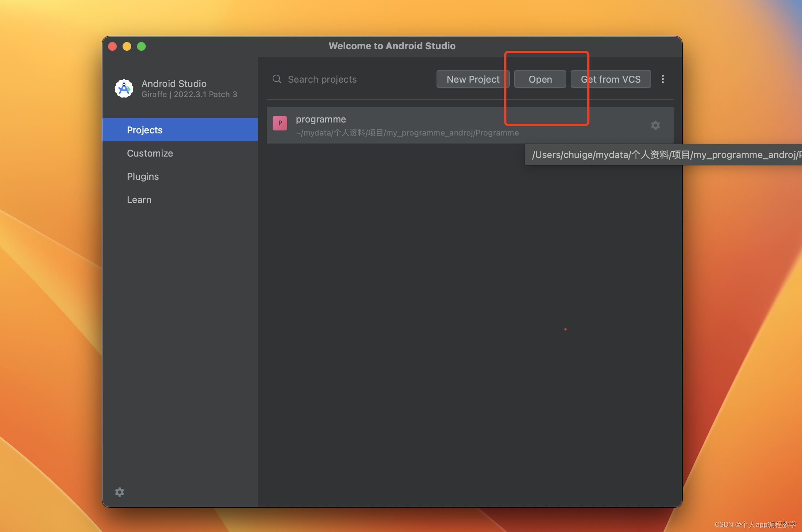Click the search magnifier icon

pos(277,79)
